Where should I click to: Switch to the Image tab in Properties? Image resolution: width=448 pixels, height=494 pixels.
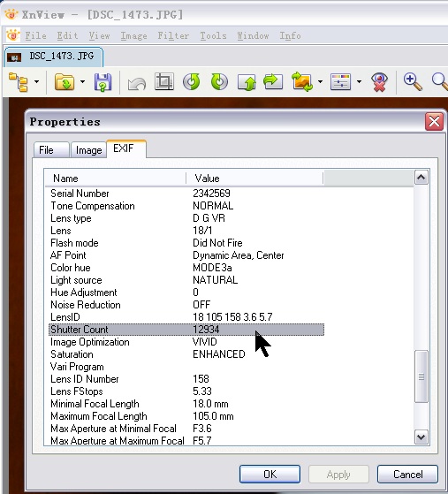88,150
